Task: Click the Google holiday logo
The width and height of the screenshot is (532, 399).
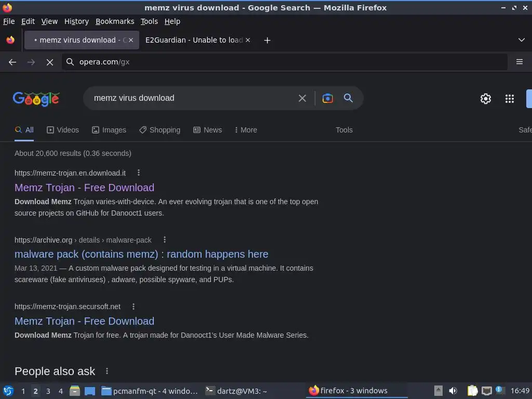Action: pyautogui.click(x=36, y=99)
